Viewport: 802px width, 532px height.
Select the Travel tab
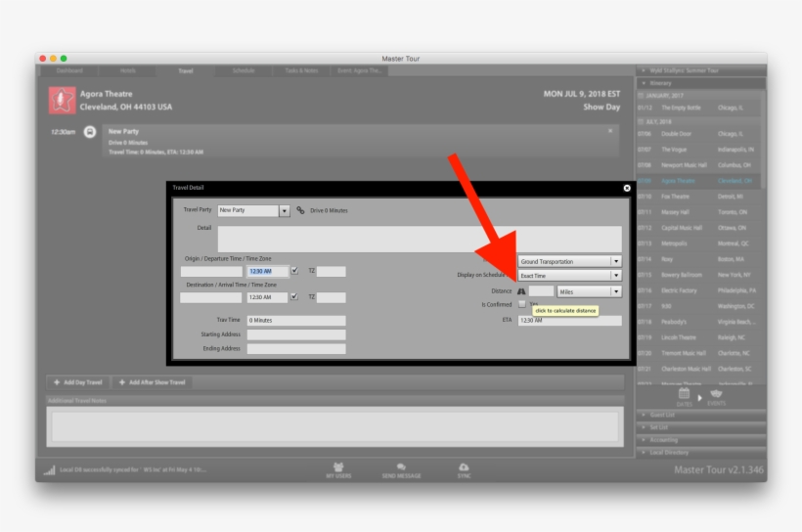[x=186, y=70]
